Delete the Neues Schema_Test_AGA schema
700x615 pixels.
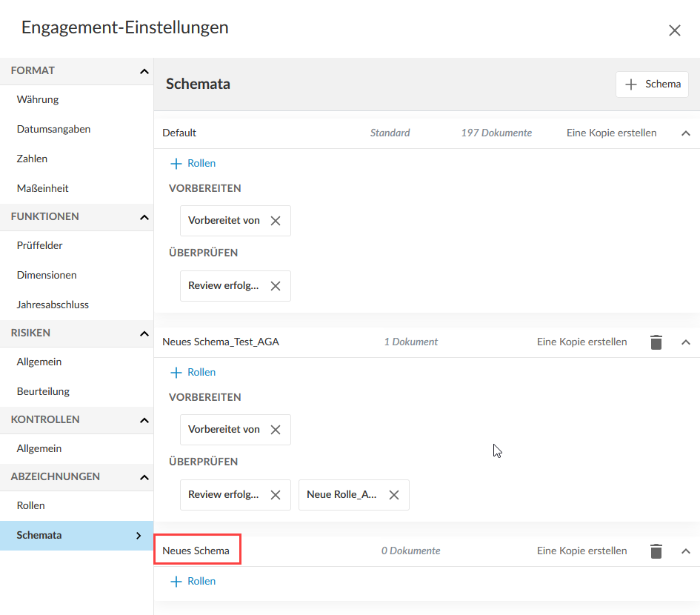[x=656, y=342]
